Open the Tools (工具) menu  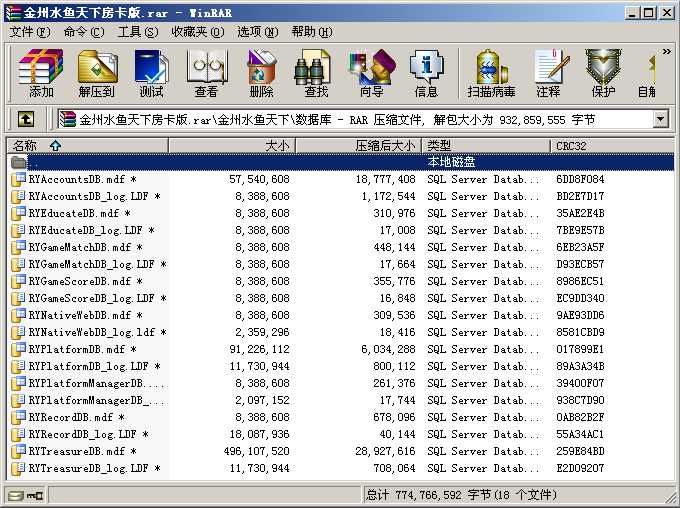point(138,32)
